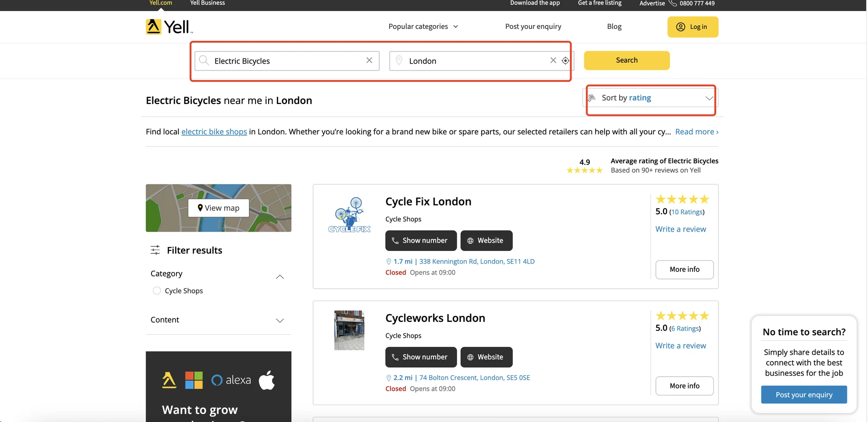
Task: Expand the Content filter section
Action: click(x=280, y=320)
